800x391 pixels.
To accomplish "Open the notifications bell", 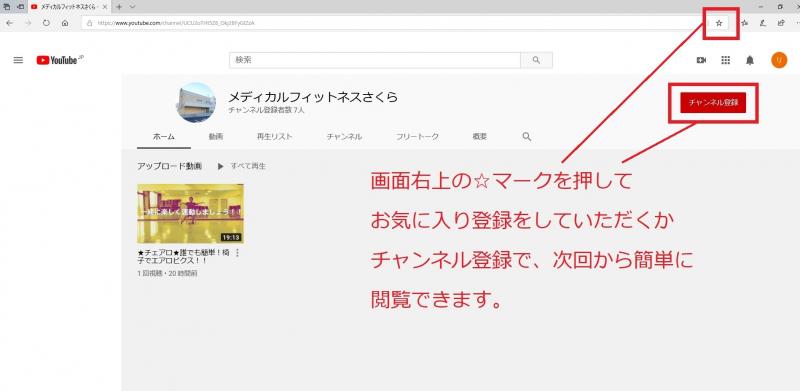I will [749, 60].
